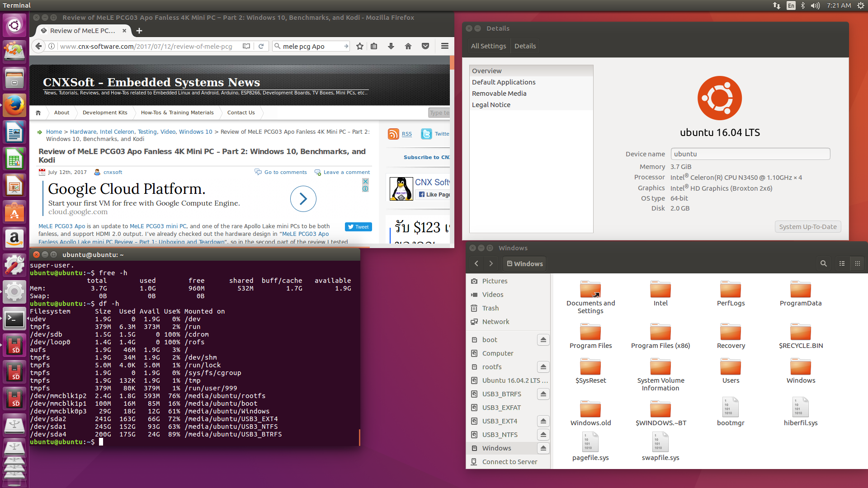Click All Settings button in Details
868x488 pixels.
pos(488,46)
